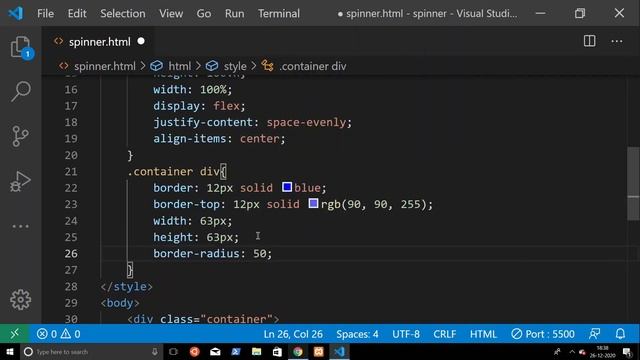Click the taskbar clock and date

pos(602,351)
